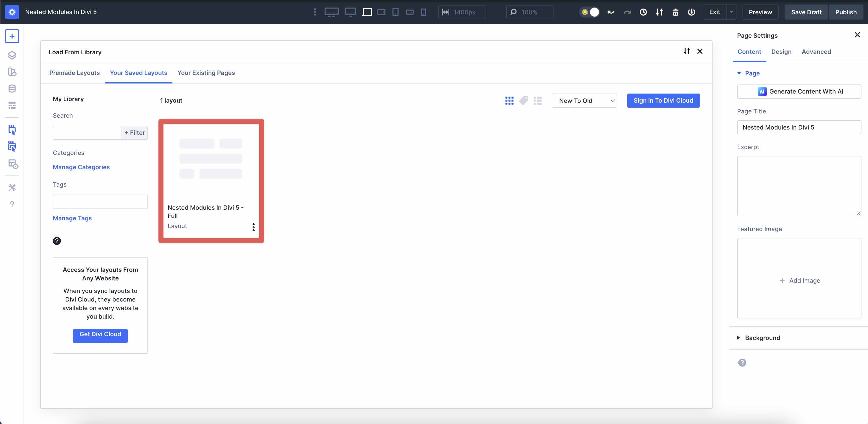Expand the Exit button dropdown arrow
Viewport: 868px width, 424px height.
point(731,12)
